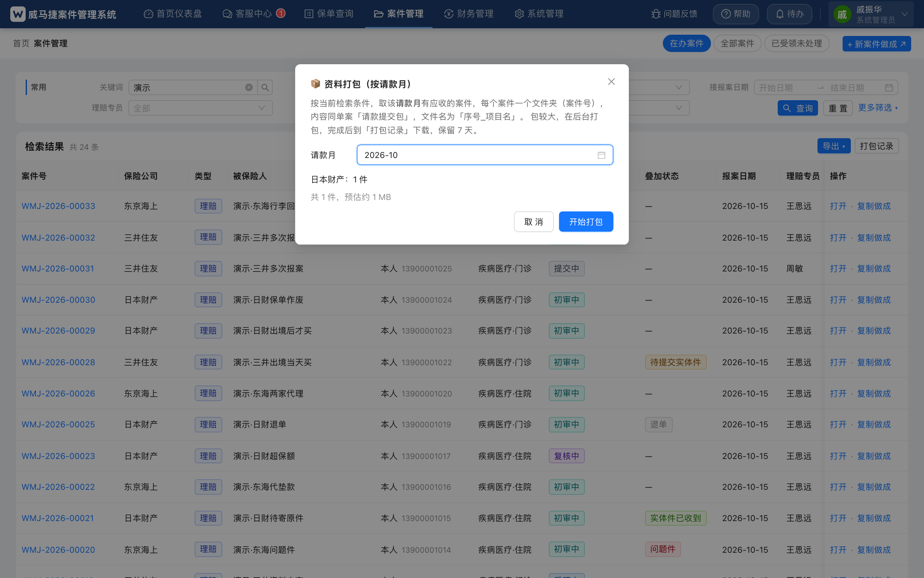Click red badge on 客服中心
The height and width of the screenshot is (578, 924).
coord(281,13)
